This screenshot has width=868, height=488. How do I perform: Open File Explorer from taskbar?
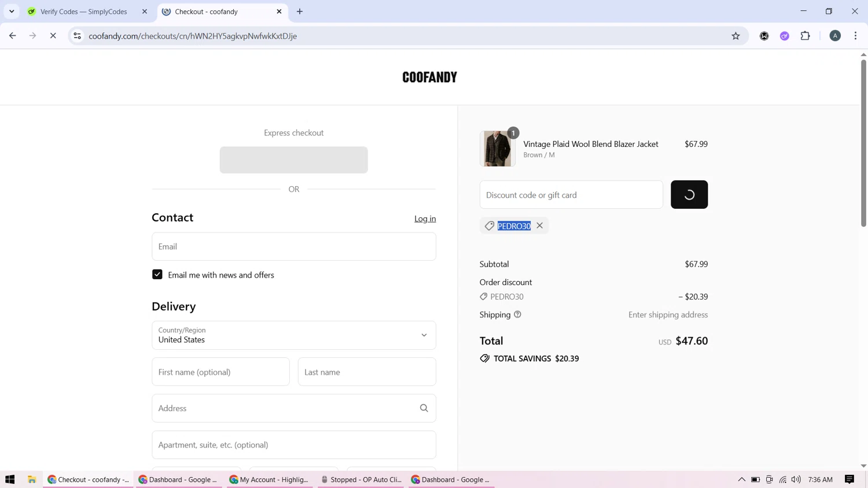32,479
